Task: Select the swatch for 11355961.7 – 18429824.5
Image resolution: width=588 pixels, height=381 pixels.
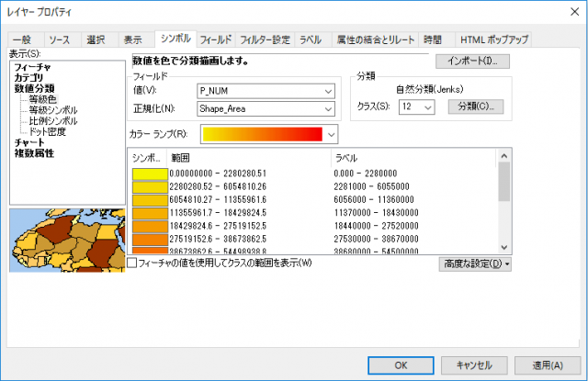Action: (x=150, y=213)
